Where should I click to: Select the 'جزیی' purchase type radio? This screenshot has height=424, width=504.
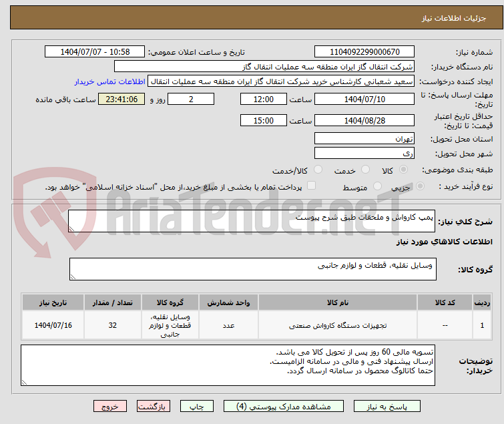(x=420, y=186)
